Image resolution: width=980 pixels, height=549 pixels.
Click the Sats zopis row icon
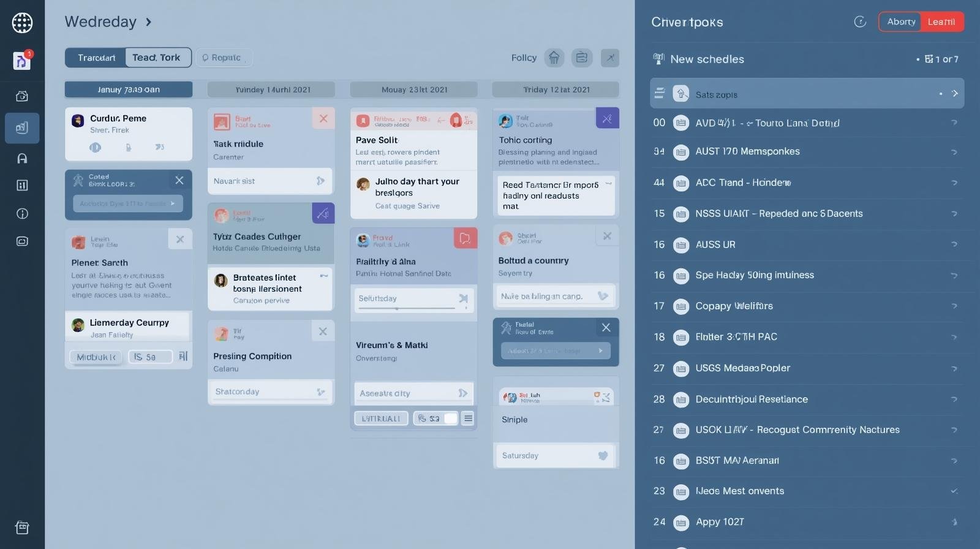pyautogui.click(x=680, y=94)
